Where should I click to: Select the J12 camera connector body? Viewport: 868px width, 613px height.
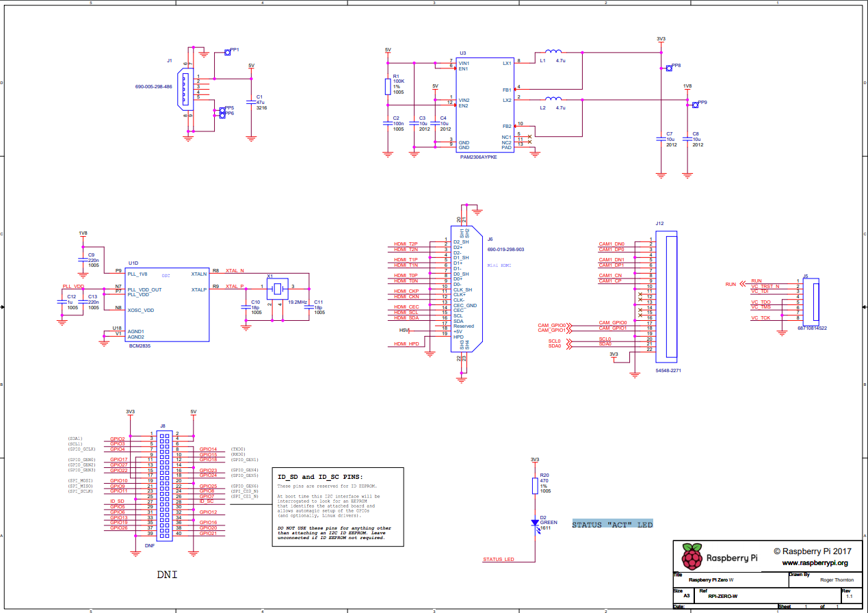point(666,298)
